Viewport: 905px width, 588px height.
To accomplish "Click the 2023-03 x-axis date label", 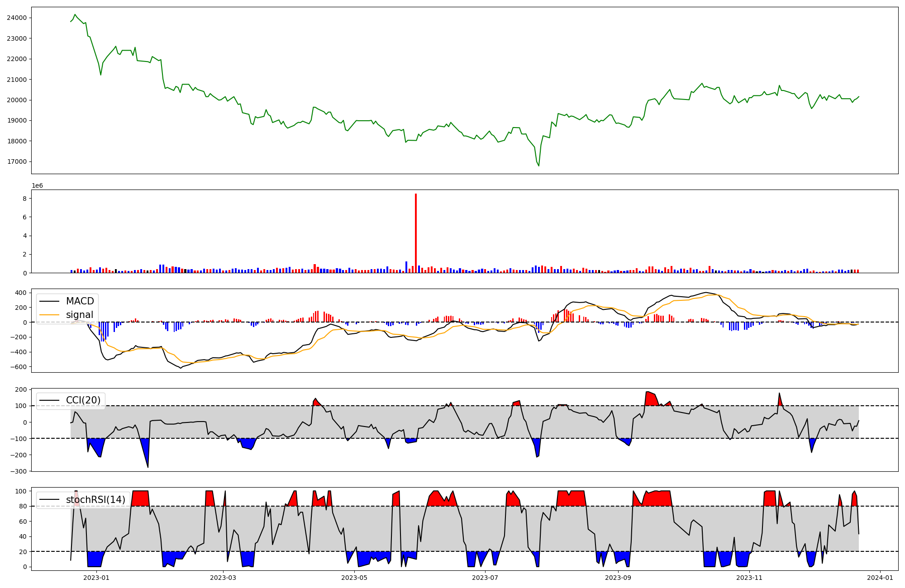I will coord(224,578).
